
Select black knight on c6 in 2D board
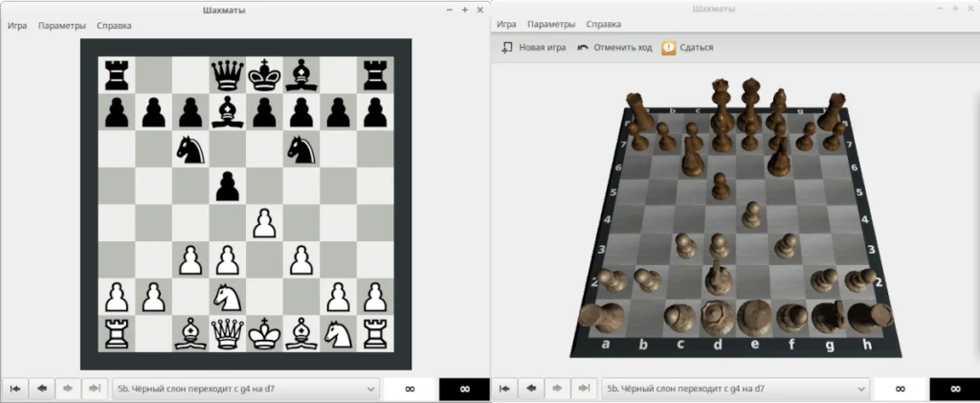click(x=190, y=149)
